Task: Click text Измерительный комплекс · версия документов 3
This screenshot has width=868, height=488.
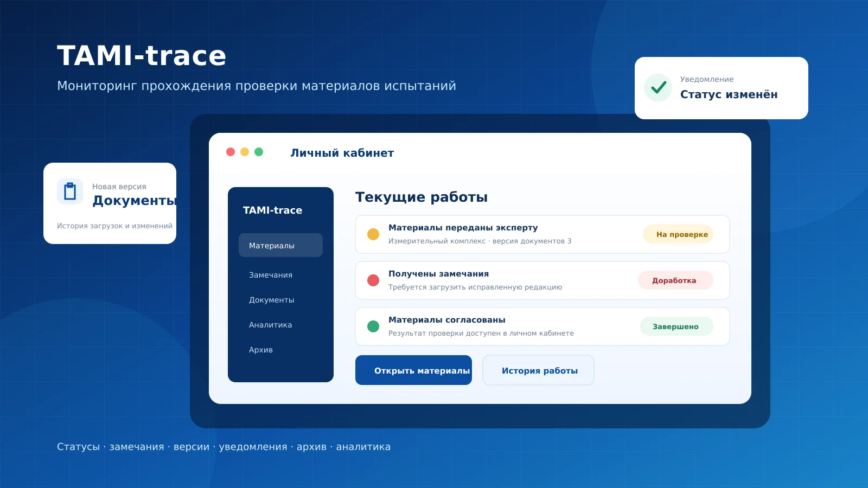Action: [480, 241]
